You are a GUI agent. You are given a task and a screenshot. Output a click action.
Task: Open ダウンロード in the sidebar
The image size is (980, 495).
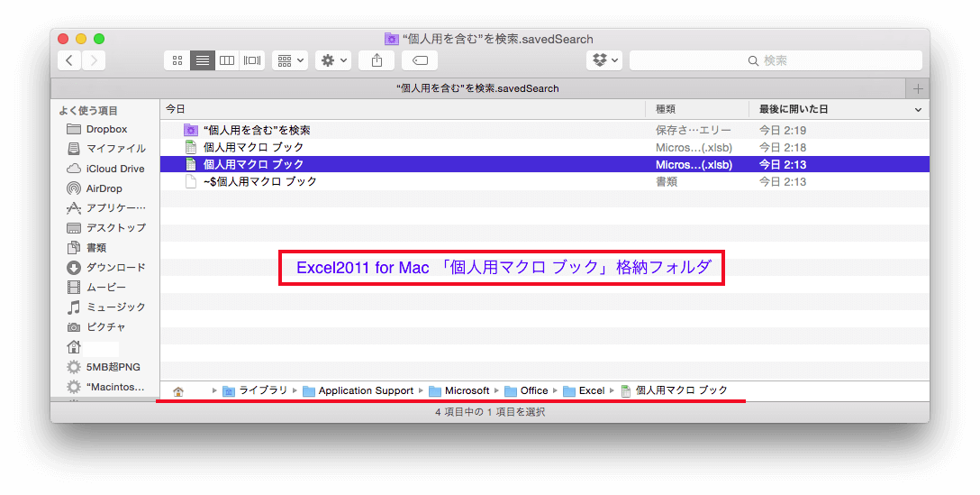(105, 267)
